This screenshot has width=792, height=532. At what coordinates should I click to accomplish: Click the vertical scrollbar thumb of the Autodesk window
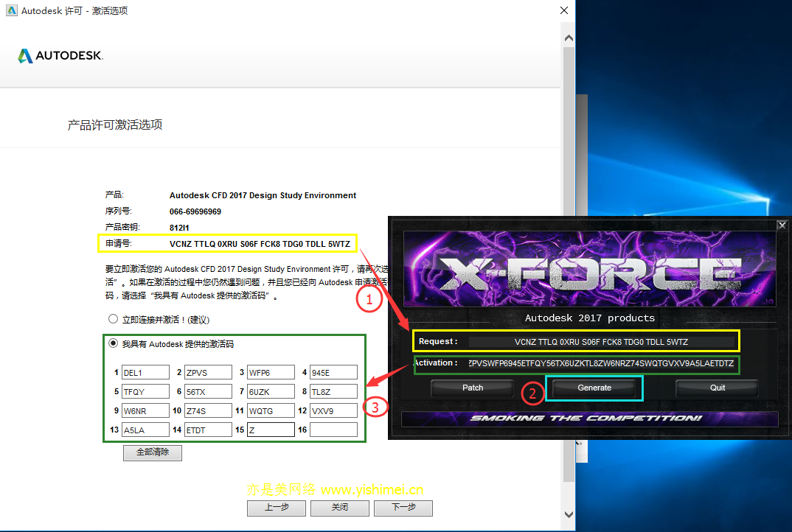pos(569,264)
